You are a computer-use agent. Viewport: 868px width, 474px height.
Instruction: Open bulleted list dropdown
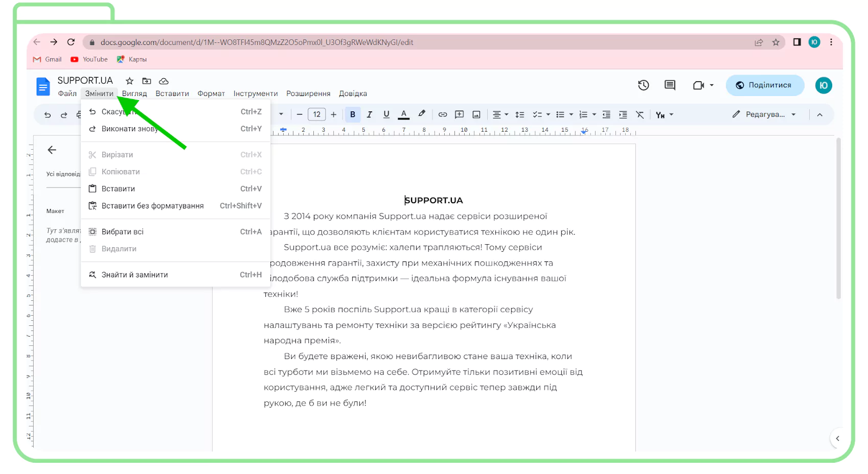564,114
